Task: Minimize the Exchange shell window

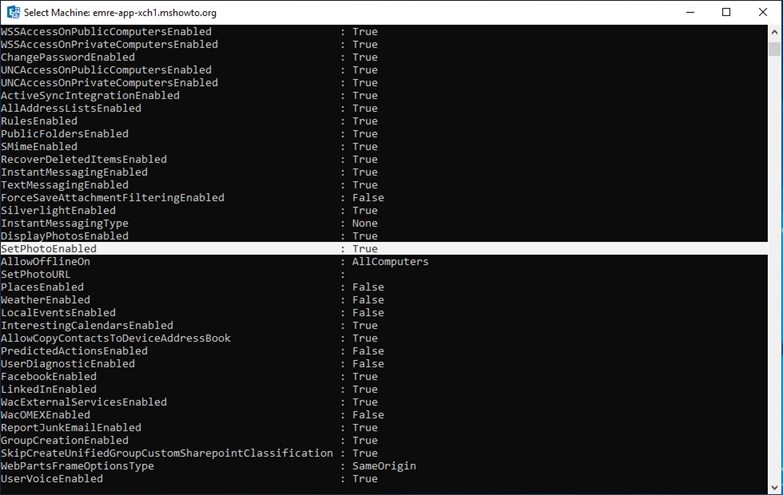Action: [690, 12]
